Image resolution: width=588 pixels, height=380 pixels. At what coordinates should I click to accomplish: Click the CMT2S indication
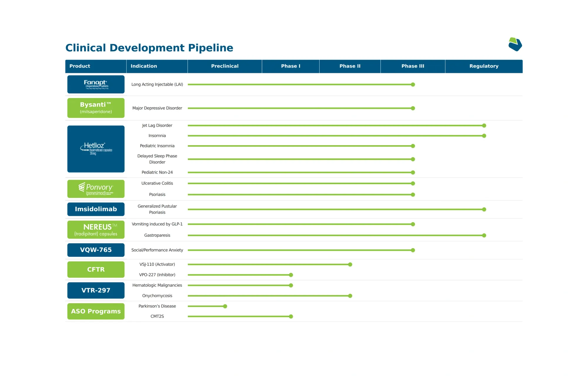[x=157, y=316]
